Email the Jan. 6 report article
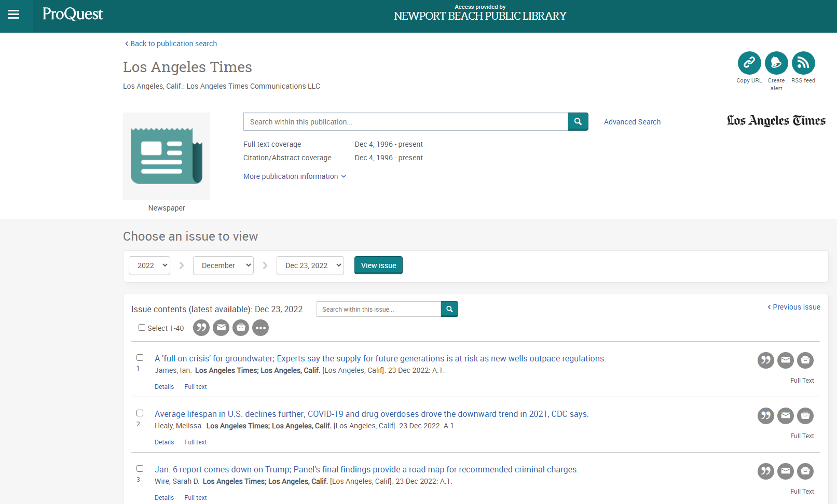Screen dimensions: 837x504 pos(786,471)
